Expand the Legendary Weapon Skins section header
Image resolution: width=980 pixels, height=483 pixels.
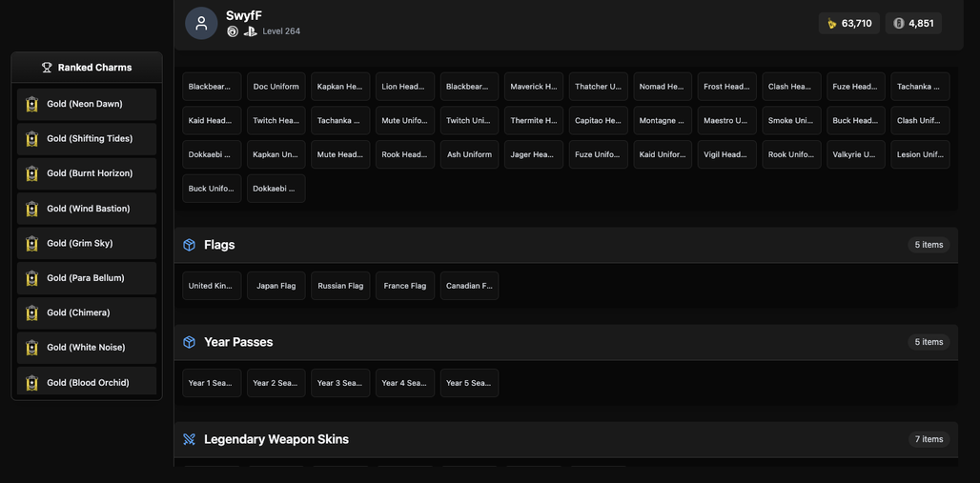(566, 439)
